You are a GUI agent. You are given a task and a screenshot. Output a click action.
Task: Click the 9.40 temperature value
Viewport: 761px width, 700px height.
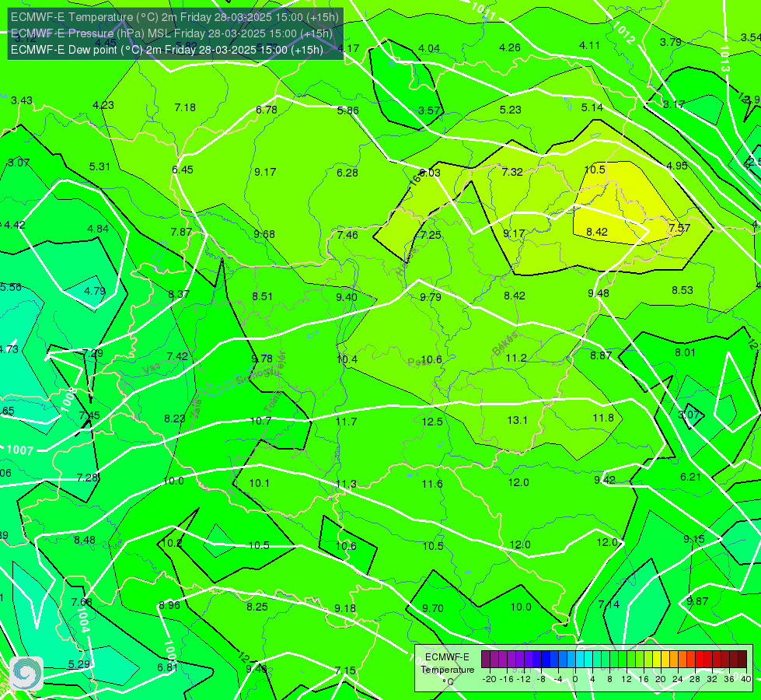click(x=347, y=297)
